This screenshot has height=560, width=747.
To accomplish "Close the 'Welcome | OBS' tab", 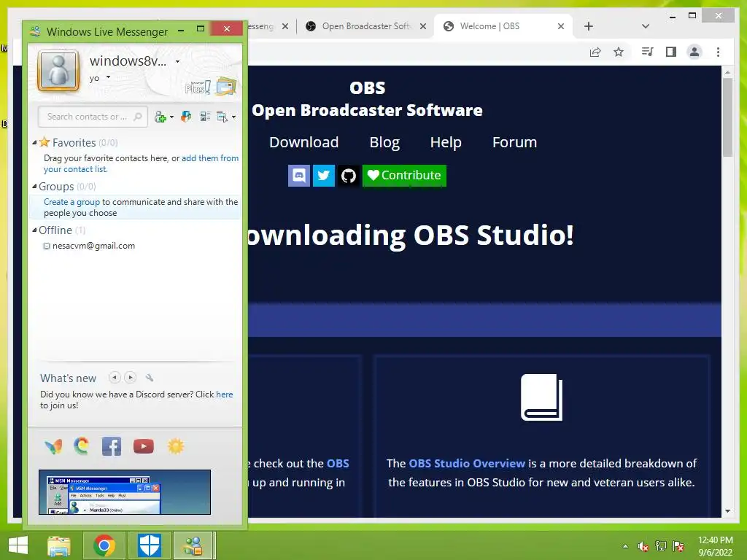I will (561, 26).
